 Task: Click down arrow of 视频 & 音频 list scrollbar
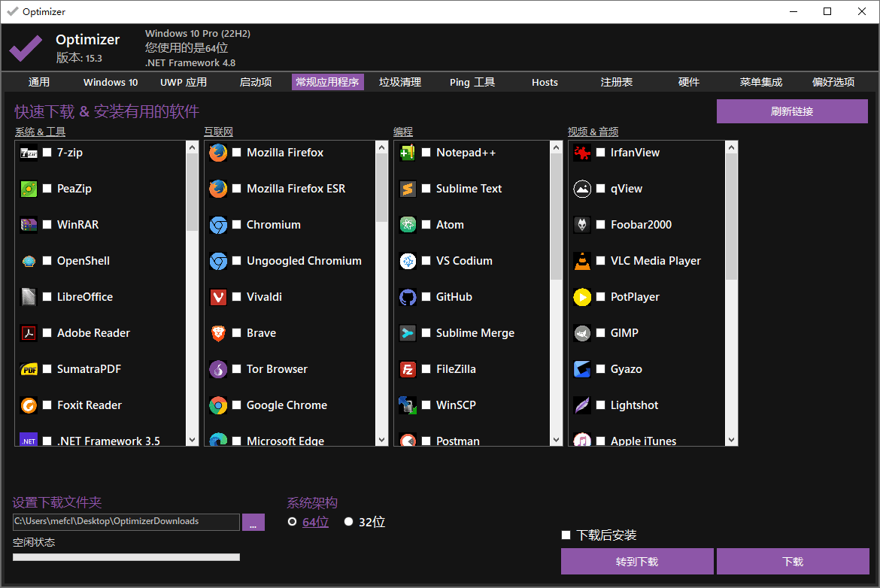pyautogui.click(x=731, y=440)
